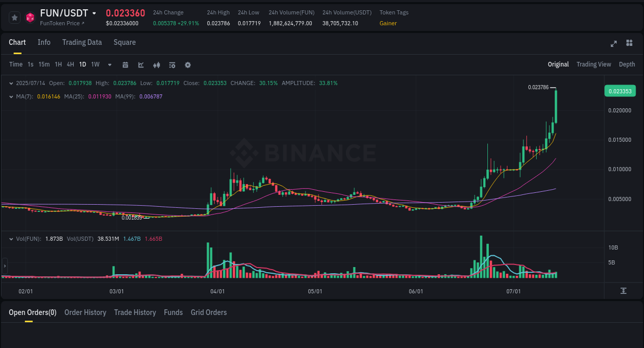The image size is (644, 348).
Task: Open the FUN/USDT pair selector dropdown
Action: click(95, 13)
